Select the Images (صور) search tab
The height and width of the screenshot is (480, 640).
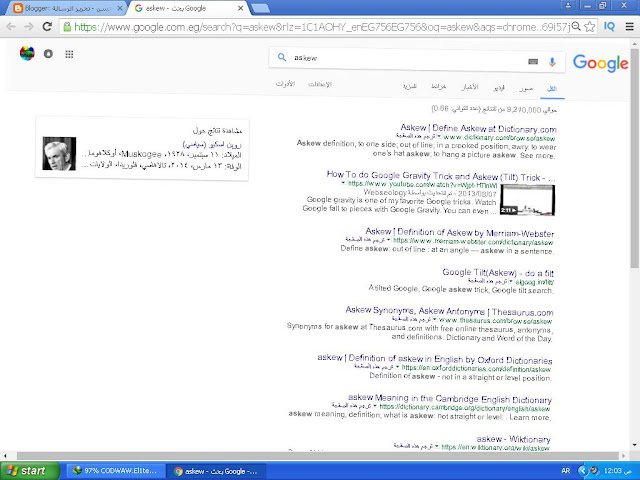(526, 88)
